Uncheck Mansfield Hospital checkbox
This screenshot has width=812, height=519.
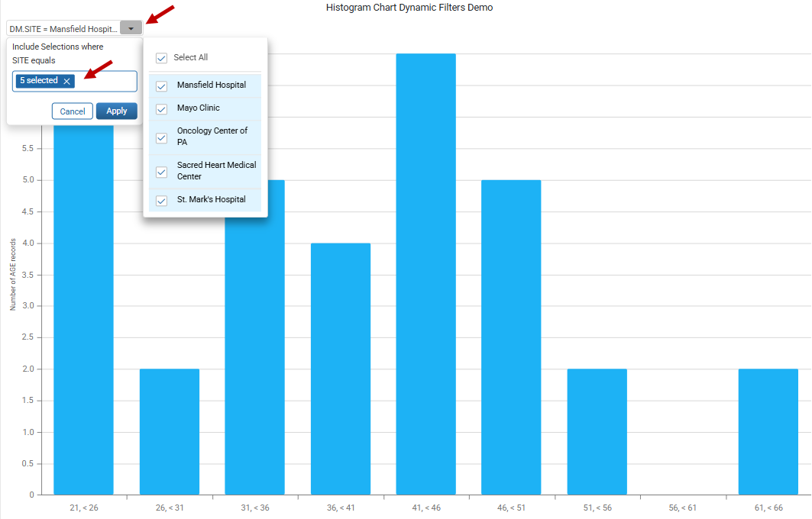[x=162, y=86]
